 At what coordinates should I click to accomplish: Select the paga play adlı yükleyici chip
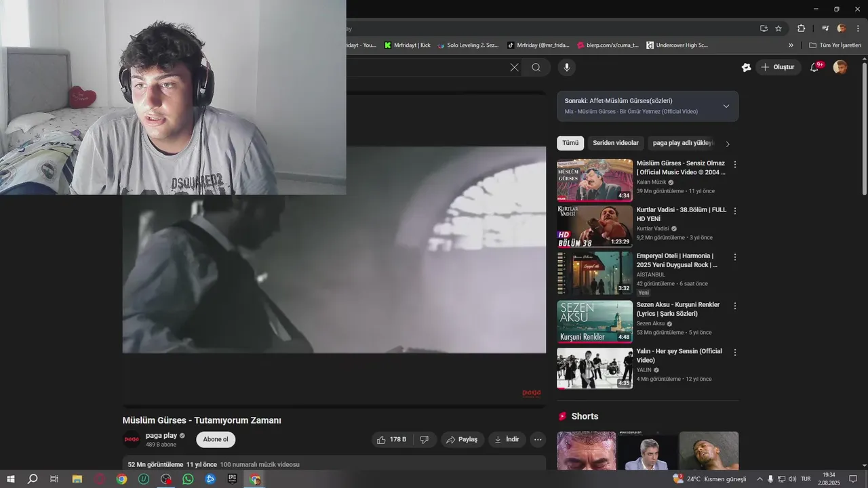tap(682, 143)
